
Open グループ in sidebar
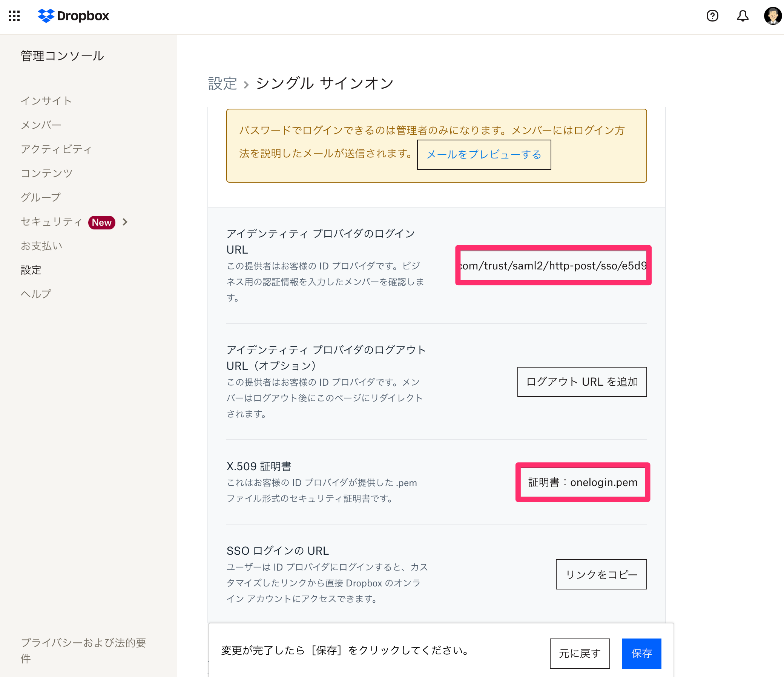click(41, 197)
